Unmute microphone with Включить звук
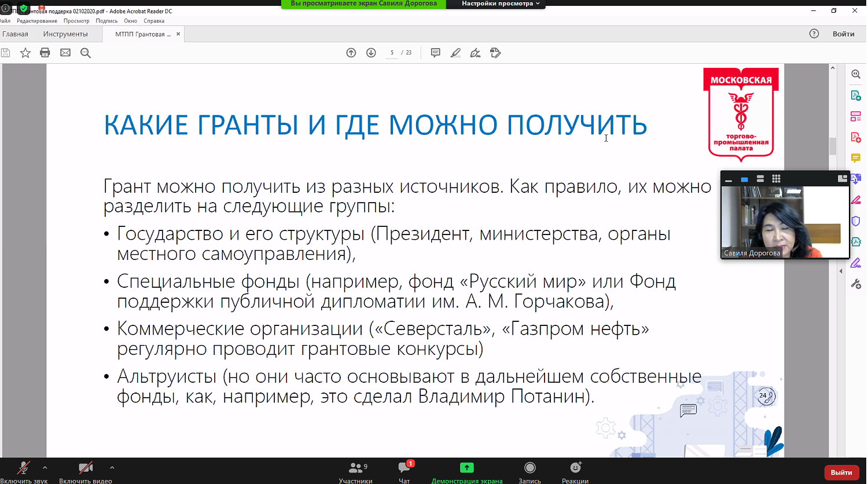The image size is (868, 484). coord(24,471)
